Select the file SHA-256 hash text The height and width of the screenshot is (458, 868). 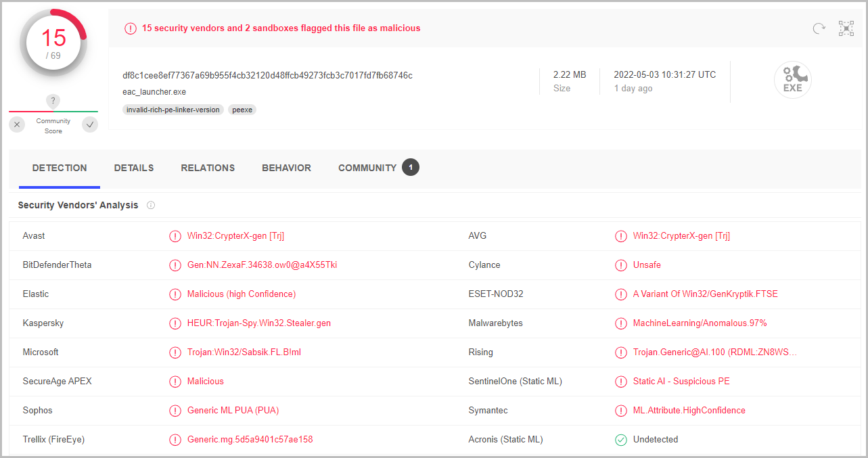click(267, 75)
